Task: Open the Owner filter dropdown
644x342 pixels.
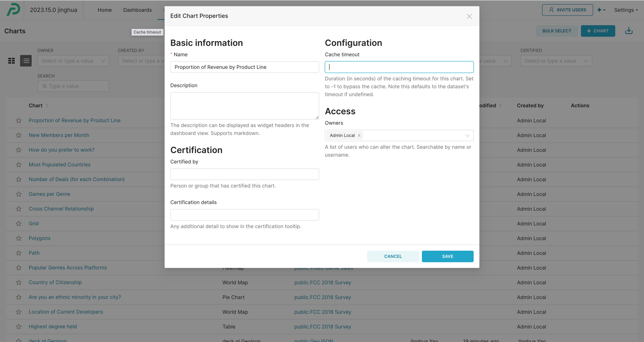Action: (73, 60)
